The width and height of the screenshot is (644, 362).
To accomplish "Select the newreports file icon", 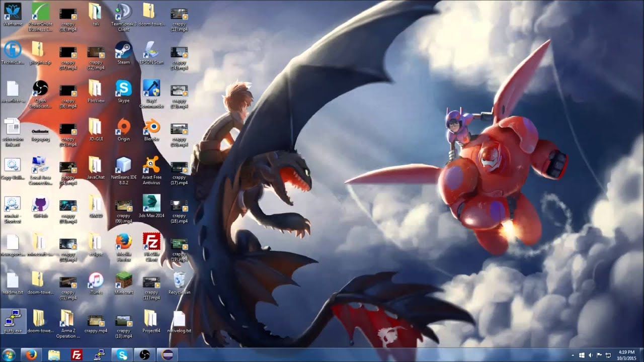I will tap(12, 245).
